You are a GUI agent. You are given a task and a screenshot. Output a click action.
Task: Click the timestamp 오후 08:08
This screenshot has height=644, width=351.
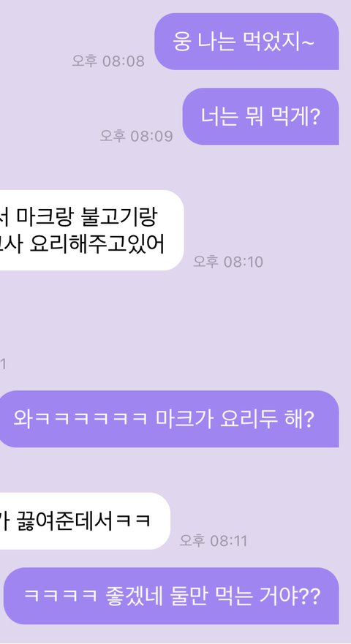pyautogui.click(x=108, y=61)
